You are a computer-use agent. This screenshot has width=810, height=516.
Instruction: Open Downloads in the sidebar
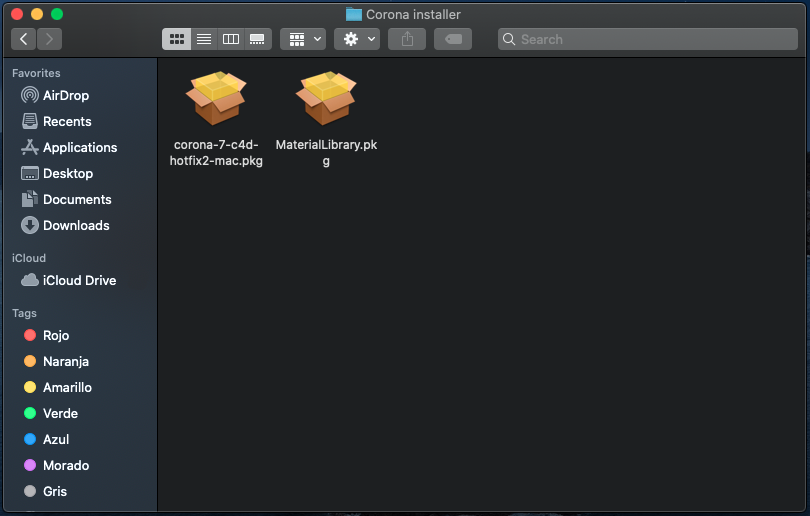[x=80, y=226]
